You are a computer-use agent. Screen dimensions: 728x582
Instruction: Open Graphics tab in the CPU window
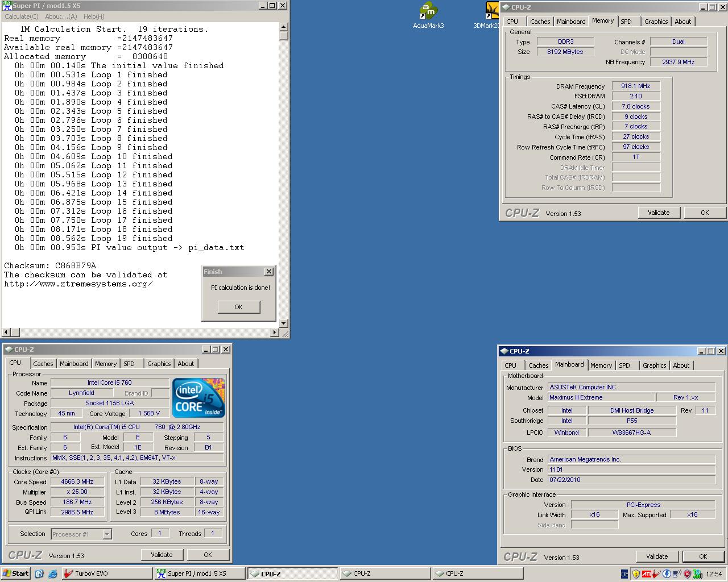click(x=159, y=364)
